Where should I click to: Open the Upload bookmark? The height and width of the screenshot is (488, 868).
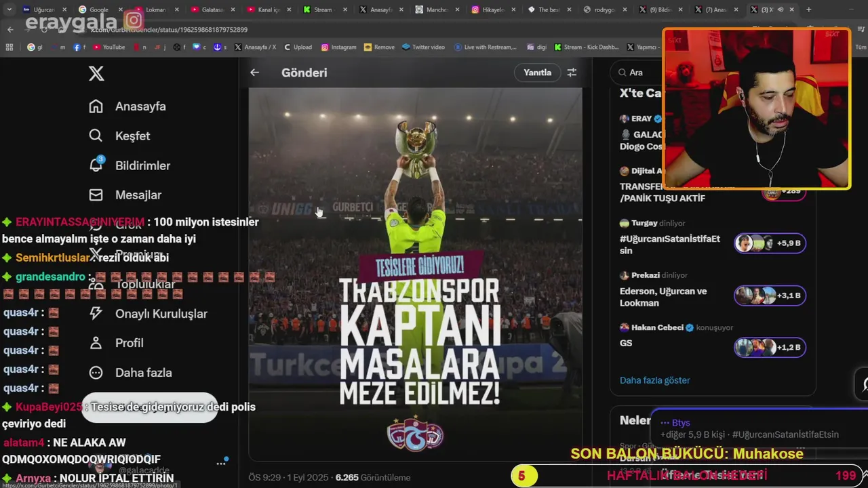tap(298, 47)
